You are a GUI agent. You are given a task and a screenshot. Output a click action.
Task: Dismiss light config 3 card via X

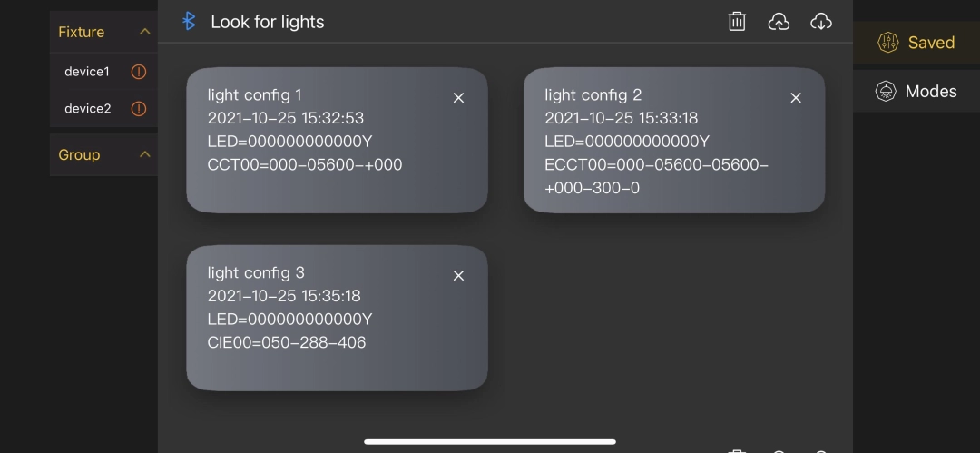458,276
